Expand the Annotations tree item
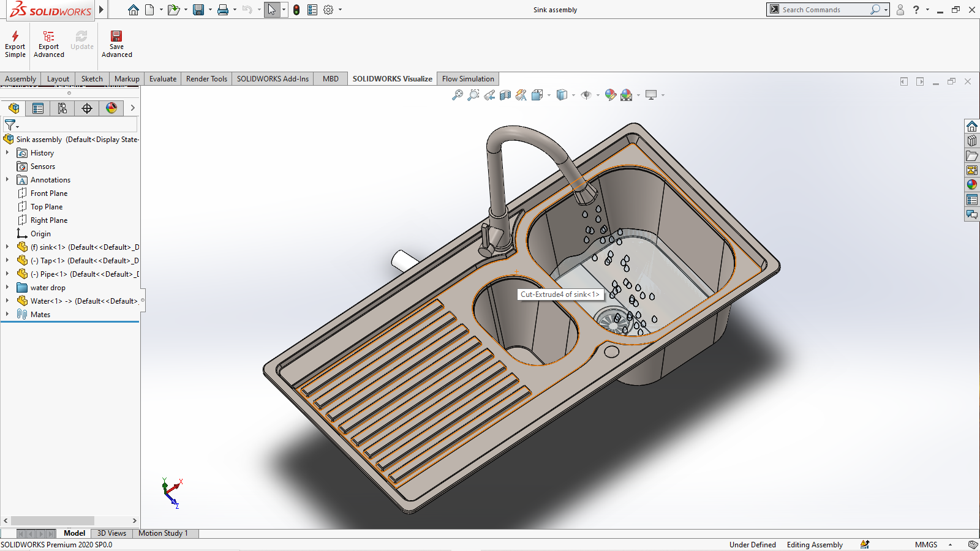 pyautogui.click(x=7, y=179)
